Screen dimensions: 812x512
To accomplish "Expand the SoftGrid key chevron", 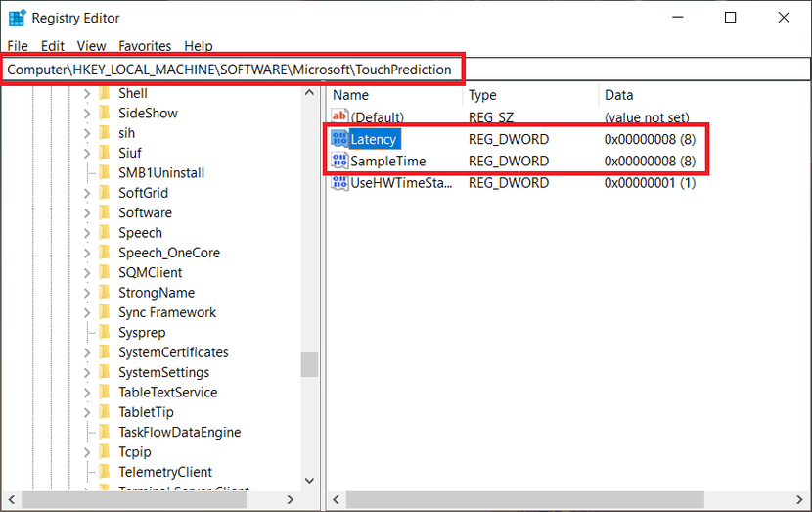I will [x=87, y=193].
